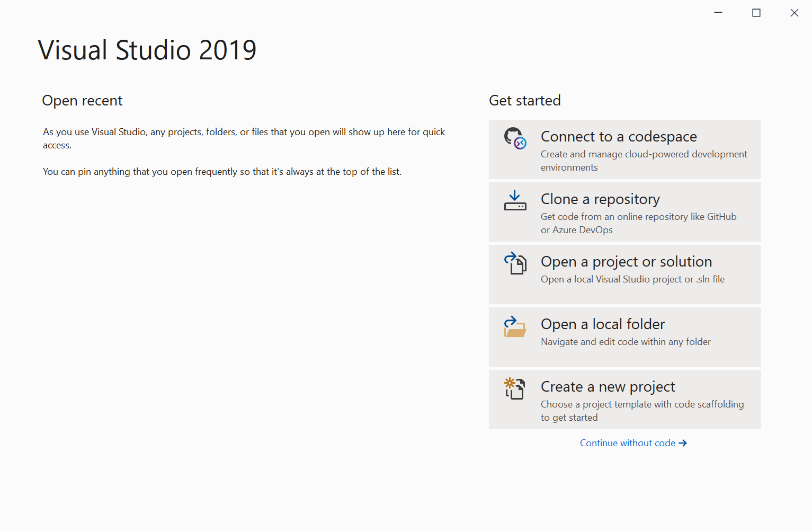812x531 pixels.
Task: Click the Open a local folder icon
Action: tap(515, 326)
